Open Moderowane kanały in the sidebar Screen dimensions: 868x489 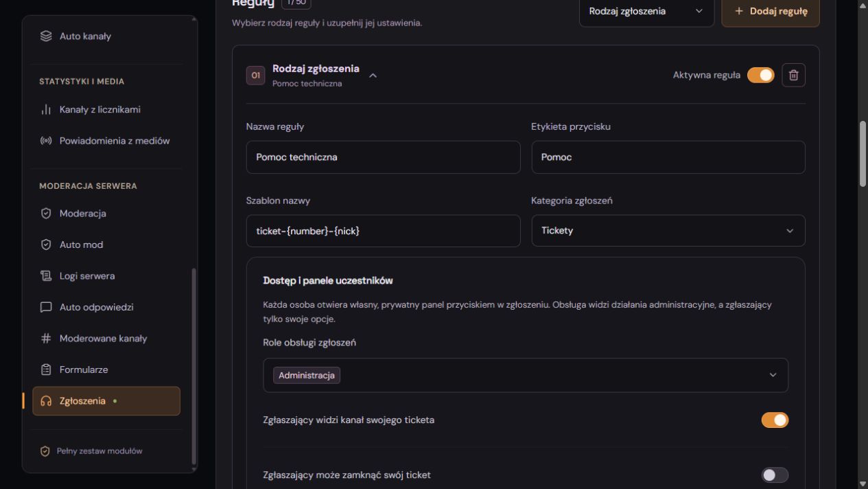tap(106, 339)
